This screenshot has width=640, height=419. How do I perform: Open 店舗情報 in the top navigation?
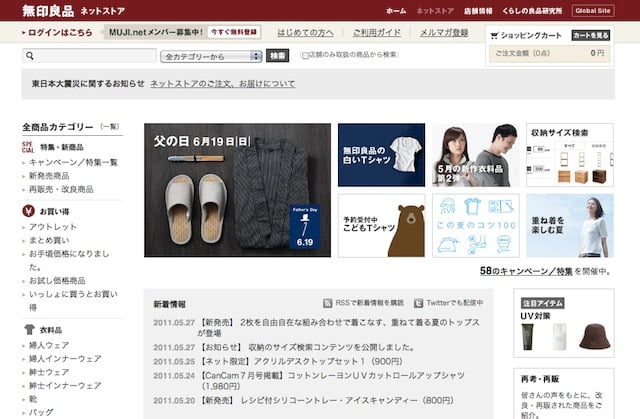(478, 11)
